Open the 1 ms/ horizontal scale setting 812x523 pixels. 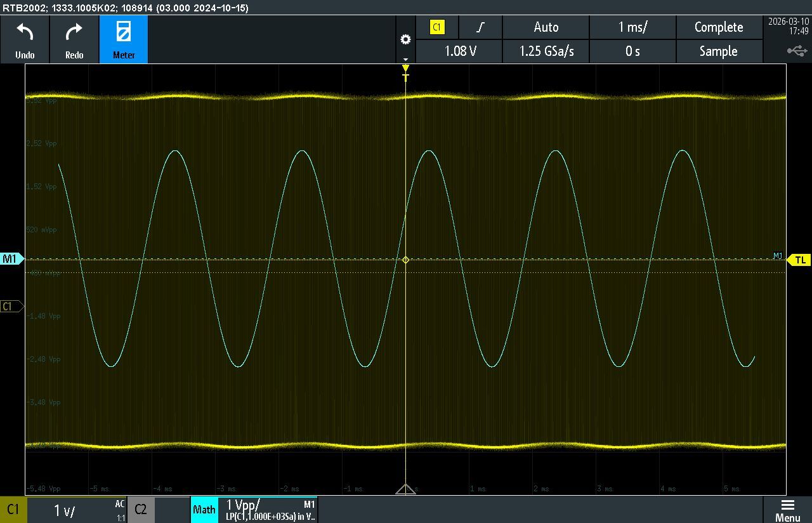633,27
